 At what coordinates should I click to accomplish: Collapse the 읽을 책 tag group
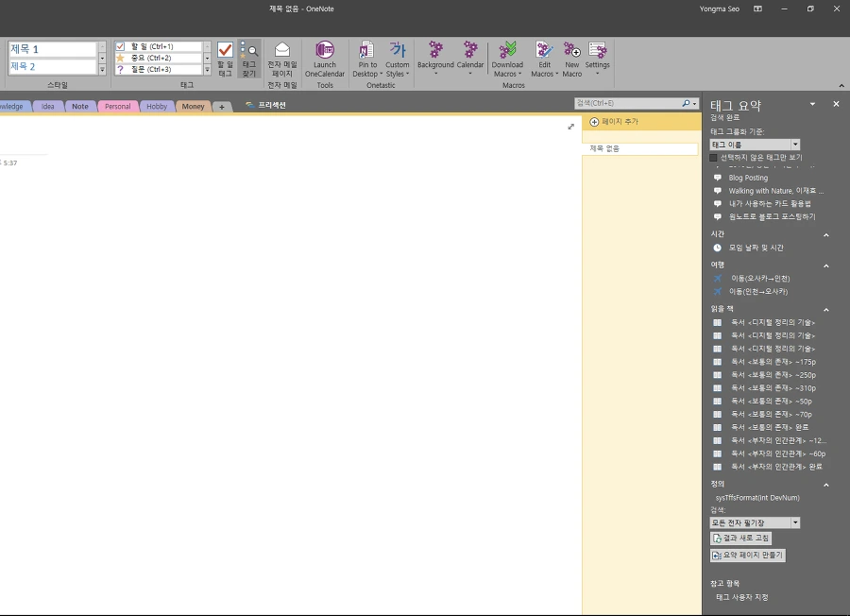click(826, 310)
